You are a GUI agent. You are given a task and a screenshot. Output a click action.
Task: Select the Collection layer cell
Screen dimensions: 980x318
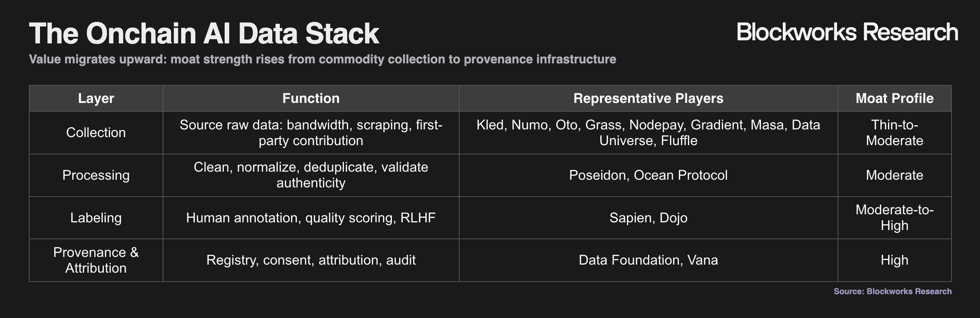click(96, 132)
